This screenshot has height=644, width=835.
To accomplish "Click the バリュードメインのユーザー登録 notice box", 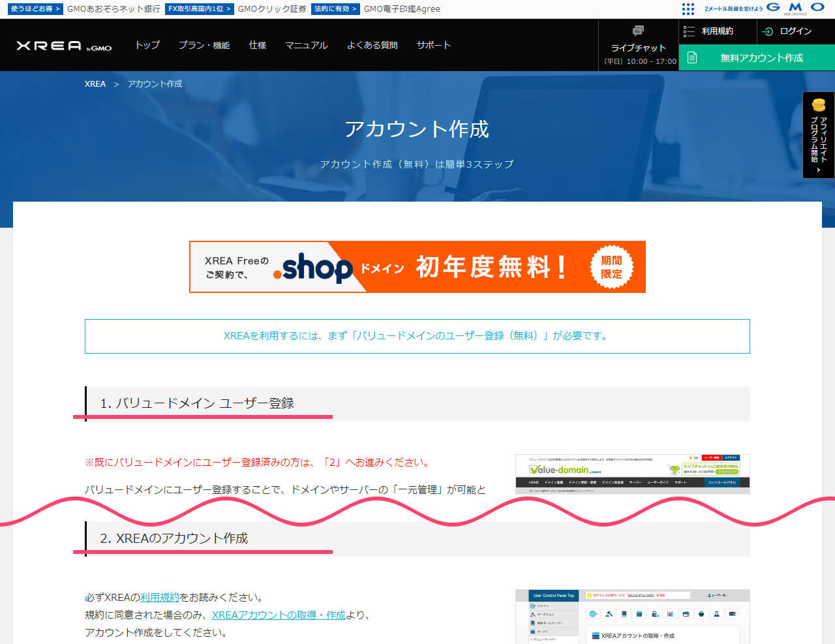I will point(417,336).
